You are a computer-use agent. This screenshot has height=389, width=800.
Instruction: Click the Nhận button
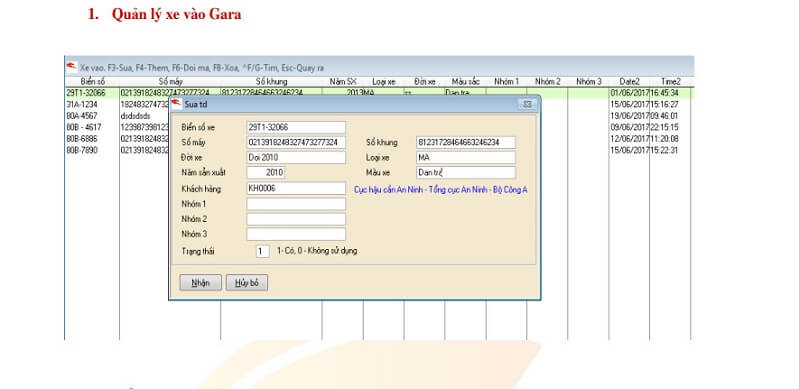(201, 282)
